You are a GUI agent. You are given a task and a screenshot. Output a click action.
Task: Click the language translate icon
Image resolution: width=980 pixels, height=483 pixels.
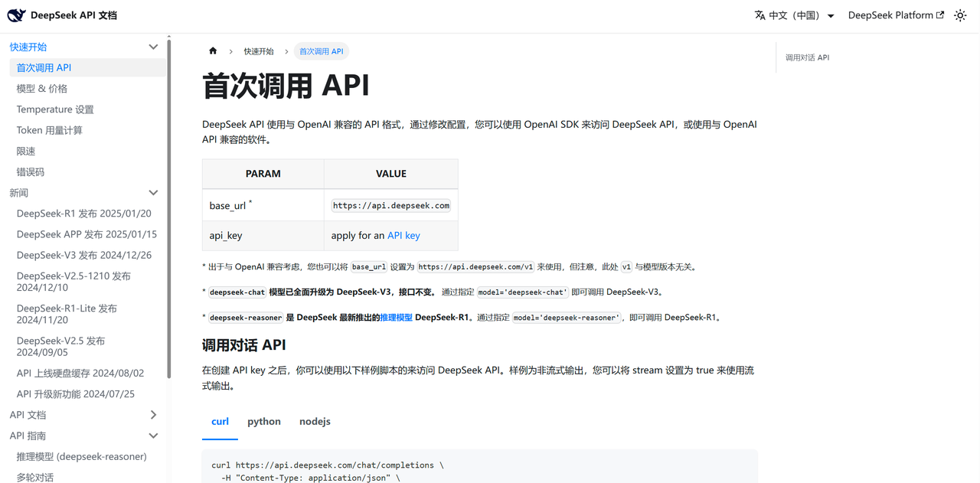pos(759,15)
